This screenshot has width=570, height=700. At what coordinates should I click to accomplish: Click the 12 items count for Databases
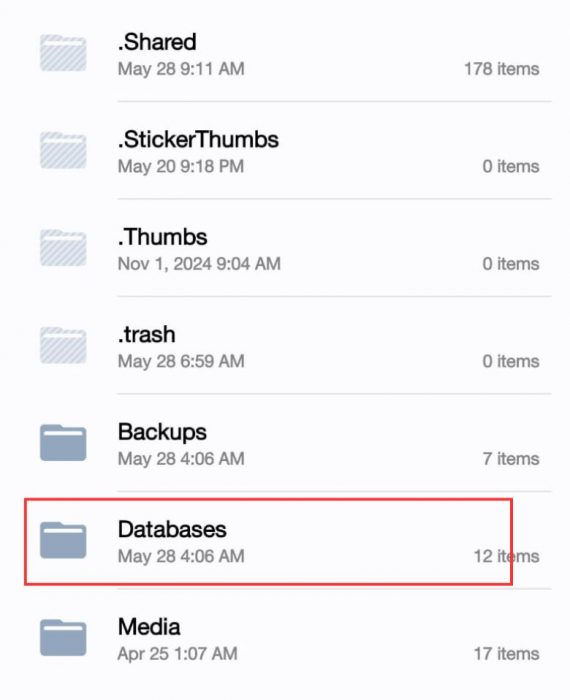(506, 556)
